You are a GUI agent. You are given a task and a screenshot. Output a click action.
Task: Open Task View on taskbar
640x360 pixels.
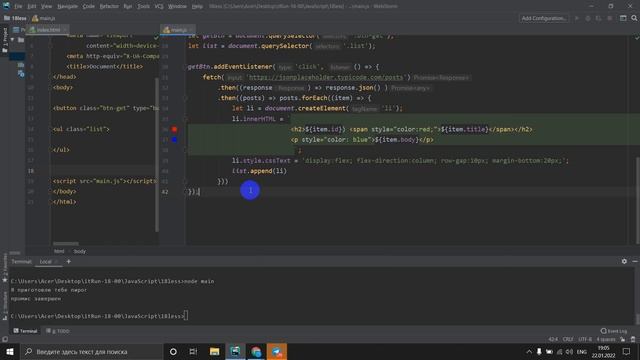click(x=193, y=352)
